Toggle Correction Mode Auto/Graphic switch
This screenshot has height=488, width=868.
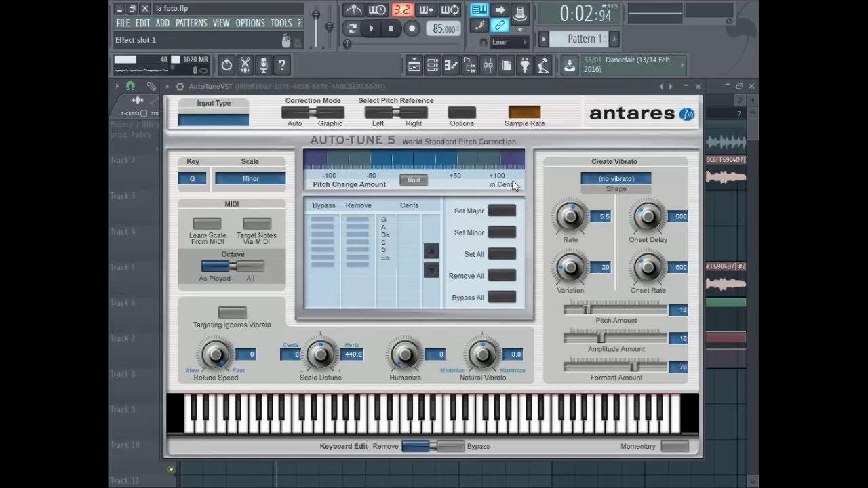click(x=313, y=113)
